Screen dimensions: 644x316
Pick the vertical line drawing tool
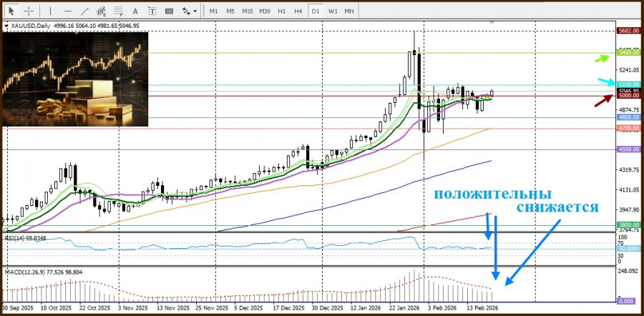click(50, 11)
